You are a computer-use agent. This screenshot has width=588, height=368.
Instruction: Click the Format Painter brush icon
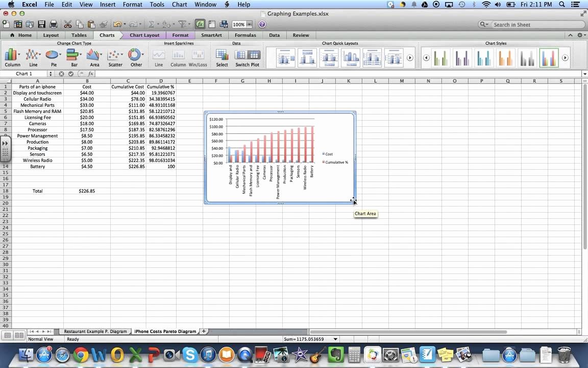tap(103, 25)
